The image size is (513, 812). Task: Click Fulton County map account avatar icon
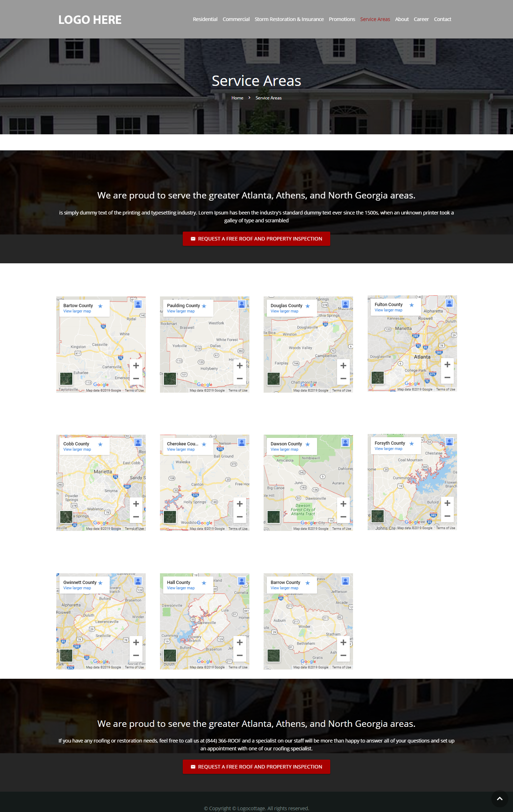pyautogui.click(x=449, y=303)
